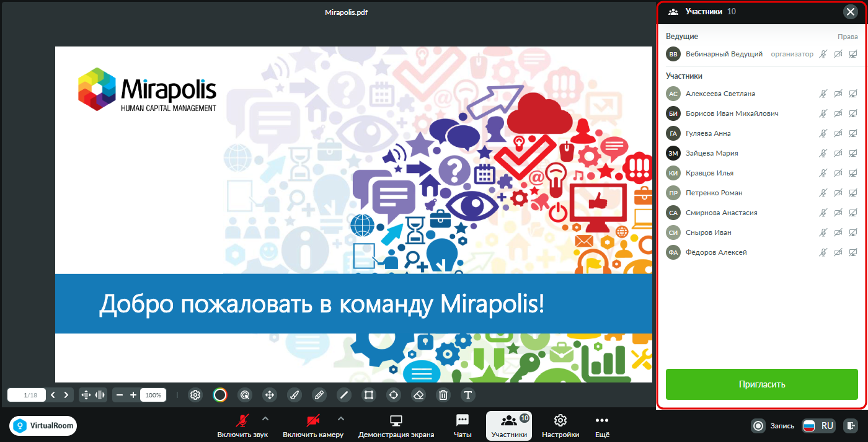Image resolution: width=868 pixels, height=442 pixels.
Task: Click the green Пригласить button
Action: coord(762,384)
